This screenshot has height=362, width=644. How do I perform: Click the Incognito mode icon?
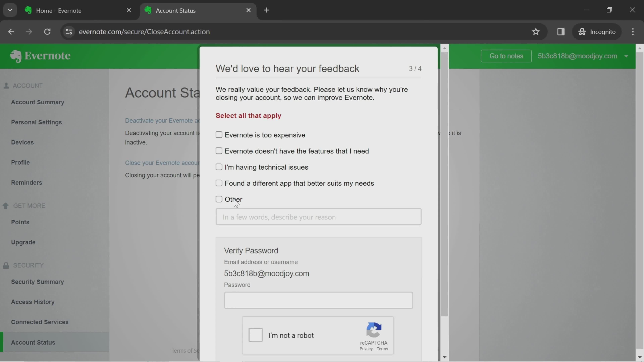tap(583, 31)
